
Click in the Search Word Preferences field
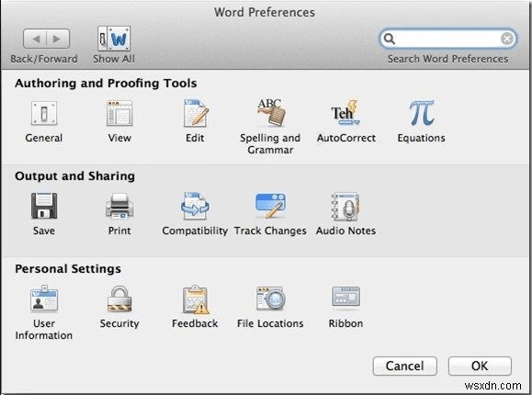[x=447, y=39]
